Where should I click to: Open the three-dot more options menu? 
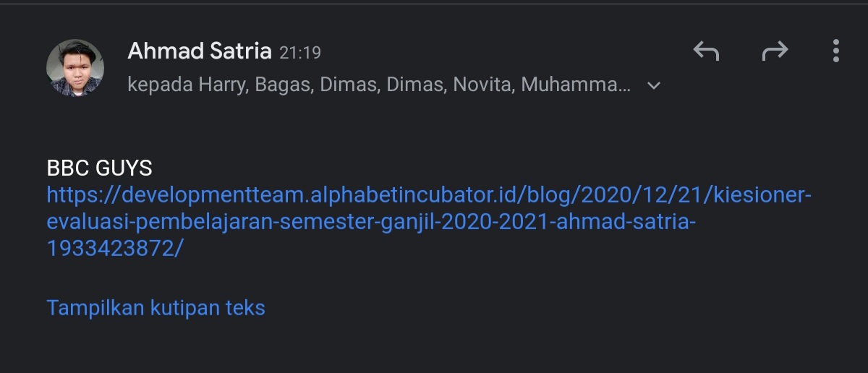tap(836, 51)
